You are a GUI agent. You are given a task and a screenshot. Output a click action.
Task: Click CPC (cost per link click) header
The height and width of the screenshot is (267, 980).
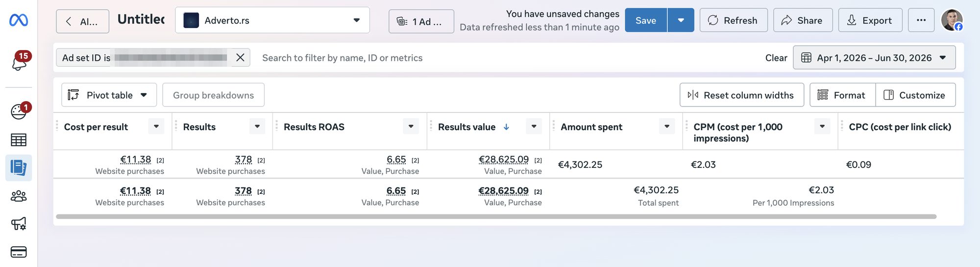[x=900, y=127]
